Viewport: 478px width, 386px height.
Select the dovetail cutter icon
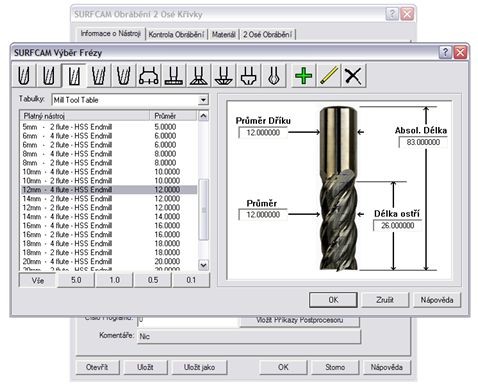point(199,76)
